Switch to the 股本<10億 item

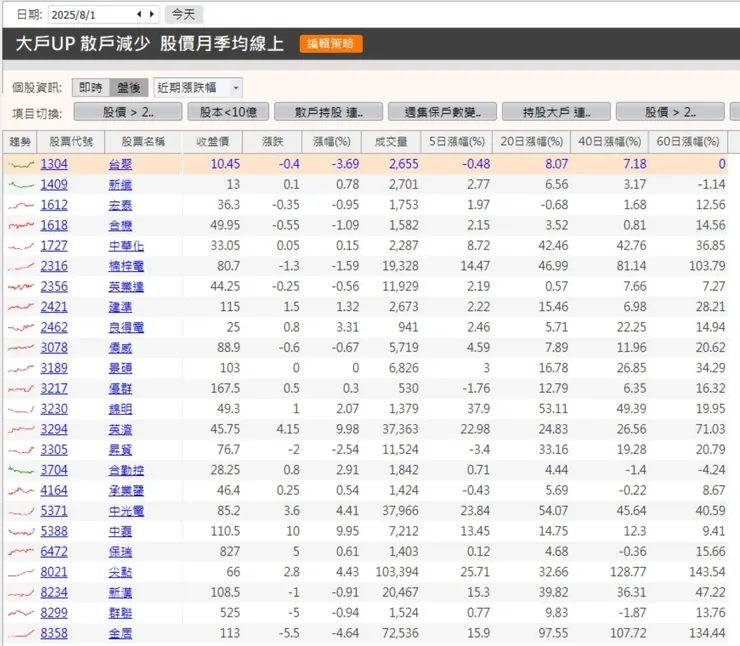[x=228, y=112]
